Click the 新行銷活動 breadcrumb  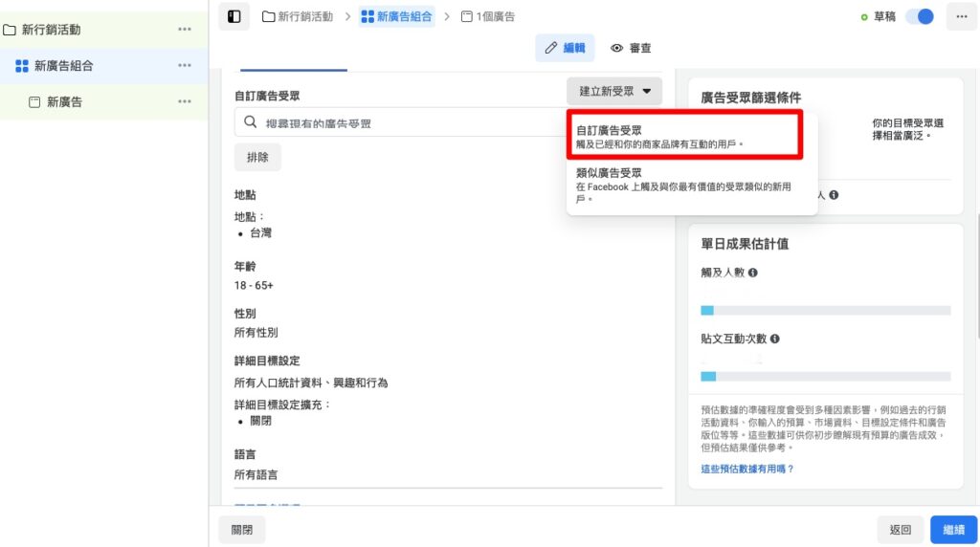pos(298,17)
